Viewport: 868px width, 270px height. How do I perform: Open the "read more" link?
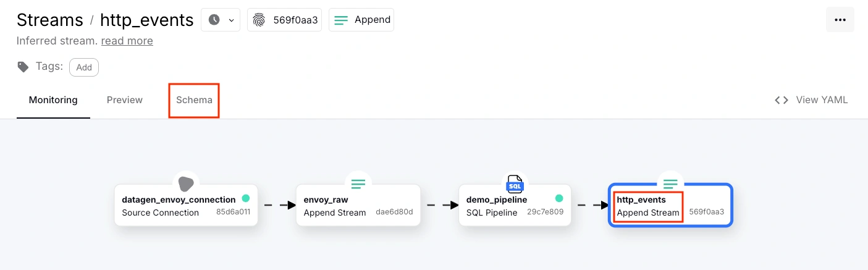[x=127, y=41]
